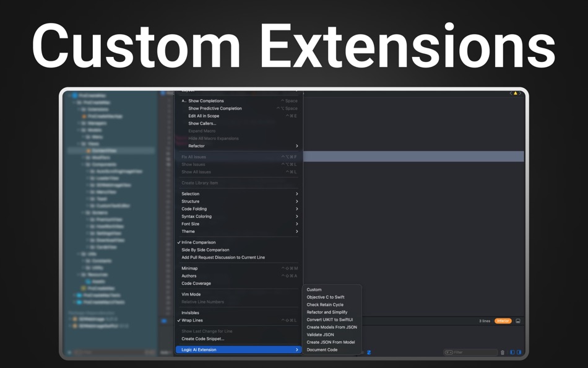Click the orange Inferior badge
This screenshot has width=588, height=368.
pos(503,321)
